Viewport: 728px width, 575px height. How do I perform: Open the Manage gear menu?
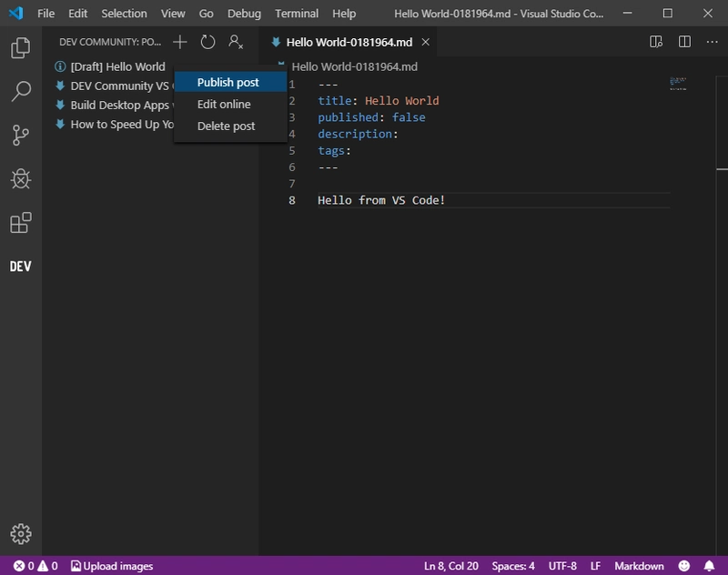(x=20, y=534)
